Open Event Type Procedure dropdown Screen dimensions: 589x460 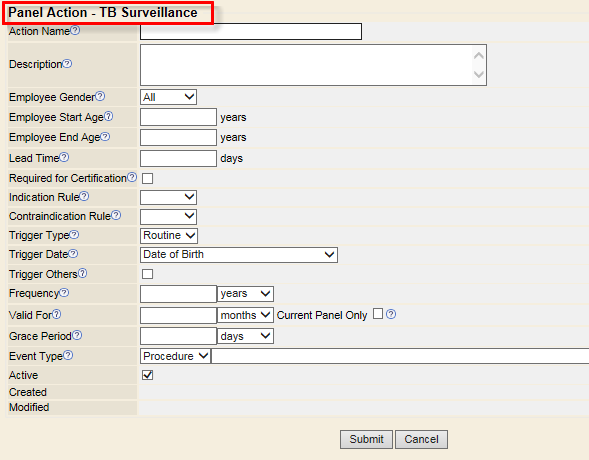(x=175, y=356)
